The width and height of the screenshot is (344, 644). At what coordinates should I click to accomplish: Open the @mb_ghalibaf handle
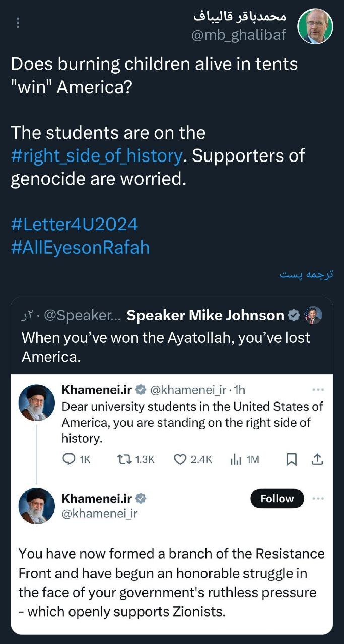click(x=239, y=34)
